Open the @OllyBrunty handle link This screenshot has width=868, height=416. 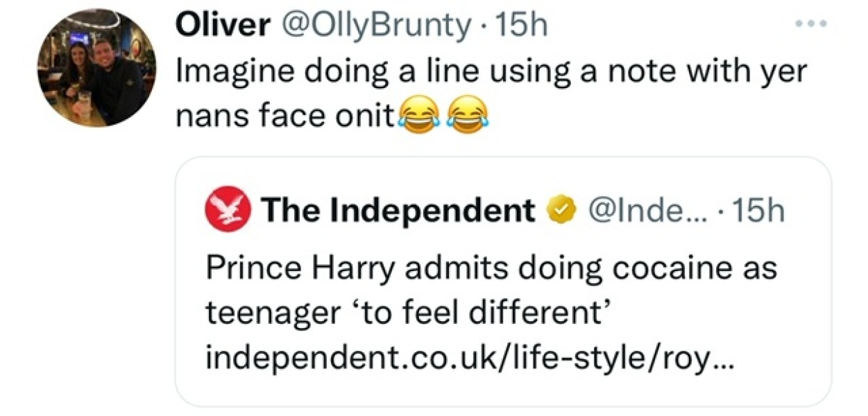374,26
